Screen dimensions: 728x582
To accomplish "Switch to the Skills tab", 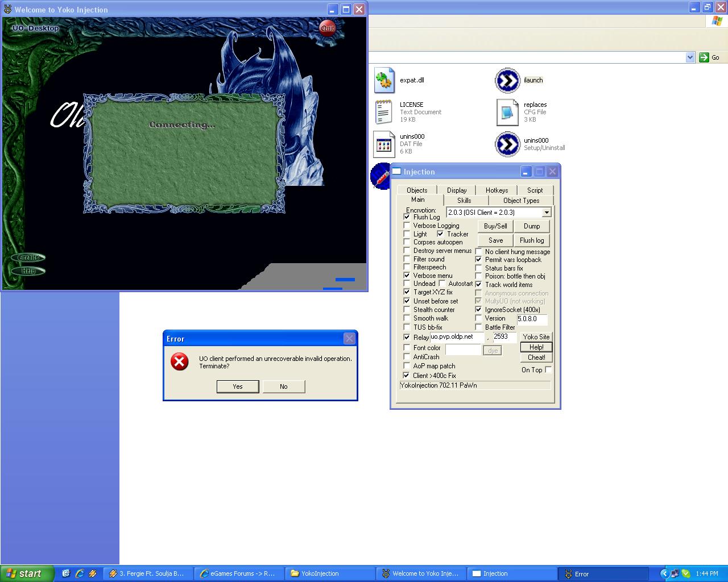I will tap(464, 200).
